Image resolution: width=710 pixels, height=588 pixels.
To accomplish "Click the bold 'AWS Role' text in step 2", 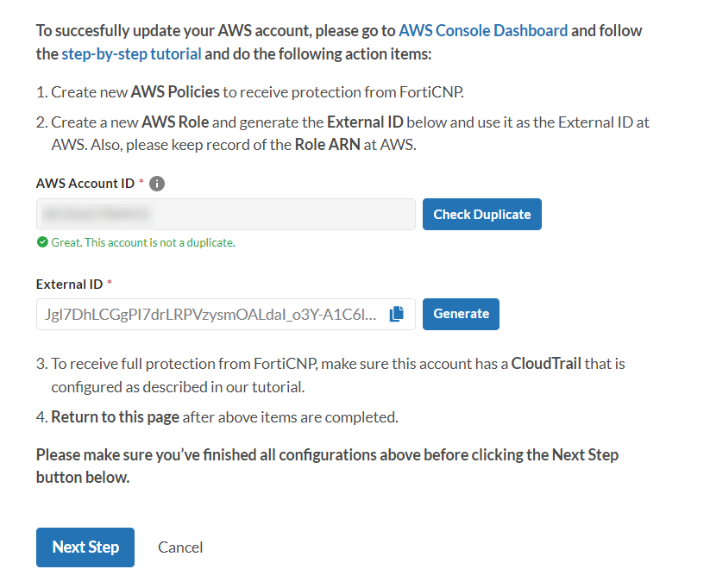I will click(177, 122).
